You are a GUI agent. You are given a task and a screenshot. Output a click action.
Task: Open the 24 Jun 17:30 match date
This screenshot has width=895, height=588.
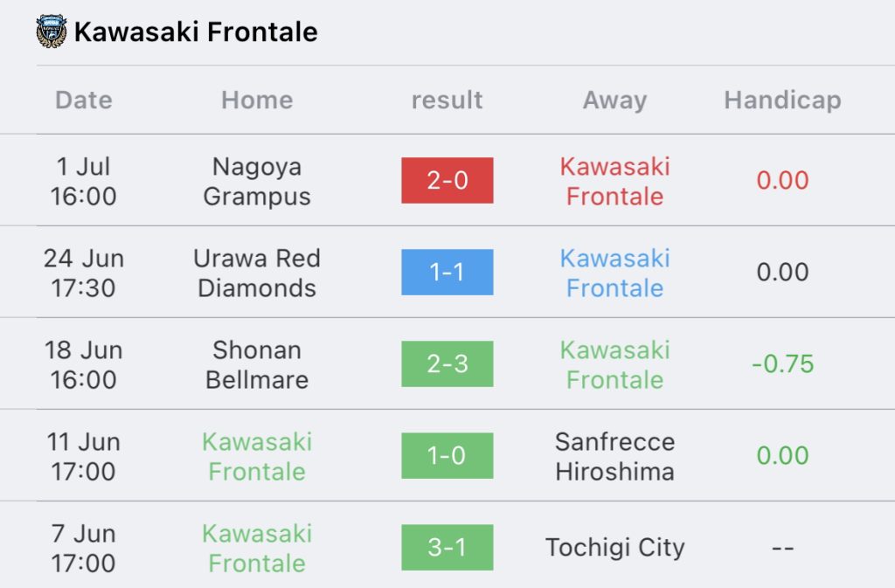pyautogui.click(x=84, y=273)
